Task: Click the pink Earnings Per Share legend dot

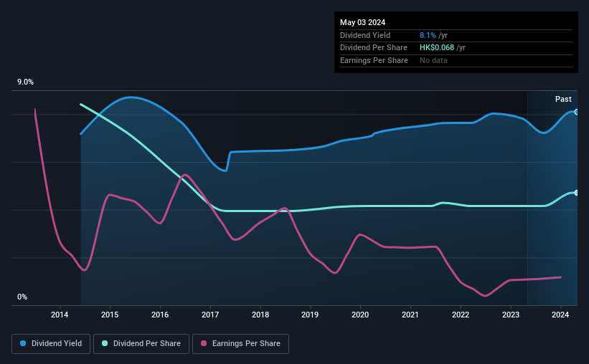Action: click(204, 343)
